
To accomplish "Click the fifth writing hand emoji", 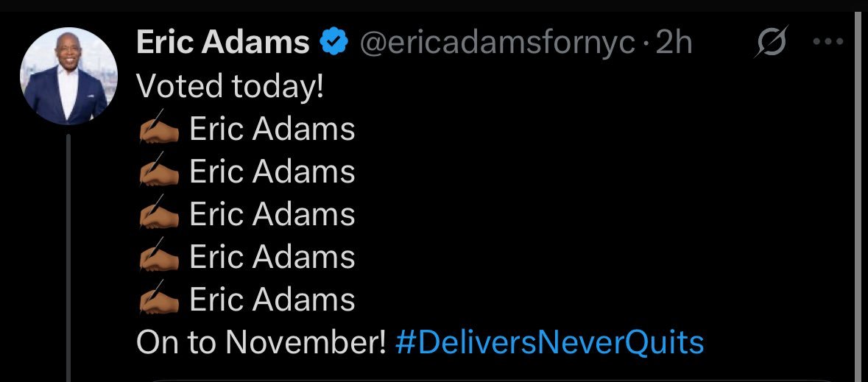I will (x=158, y=297).
